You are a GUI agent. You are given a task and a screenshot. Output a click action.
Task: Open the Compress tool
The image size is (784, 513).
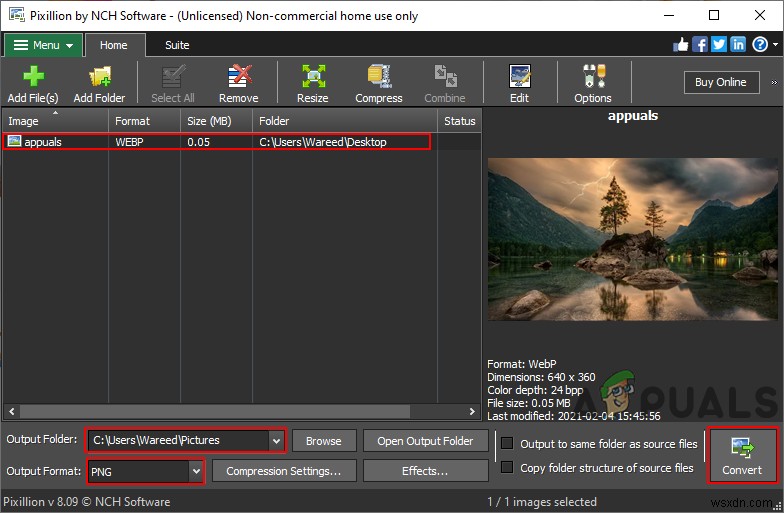tap(379, 76)
